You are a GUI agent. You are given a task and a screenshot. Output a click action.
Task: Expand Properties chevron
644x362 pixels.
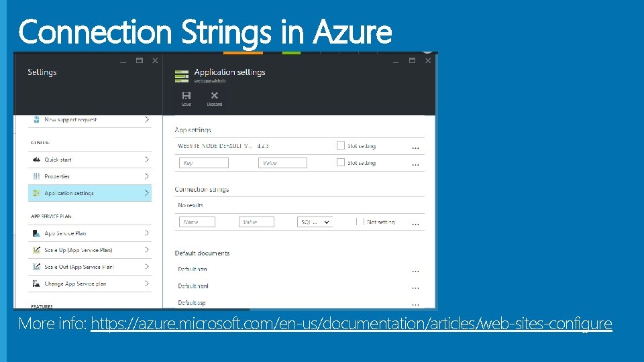click(147, 176)
